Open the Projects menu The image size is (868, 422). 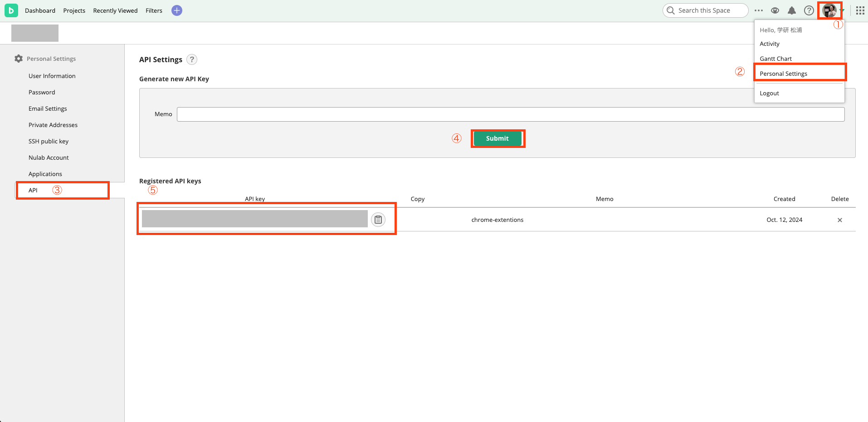74,10
